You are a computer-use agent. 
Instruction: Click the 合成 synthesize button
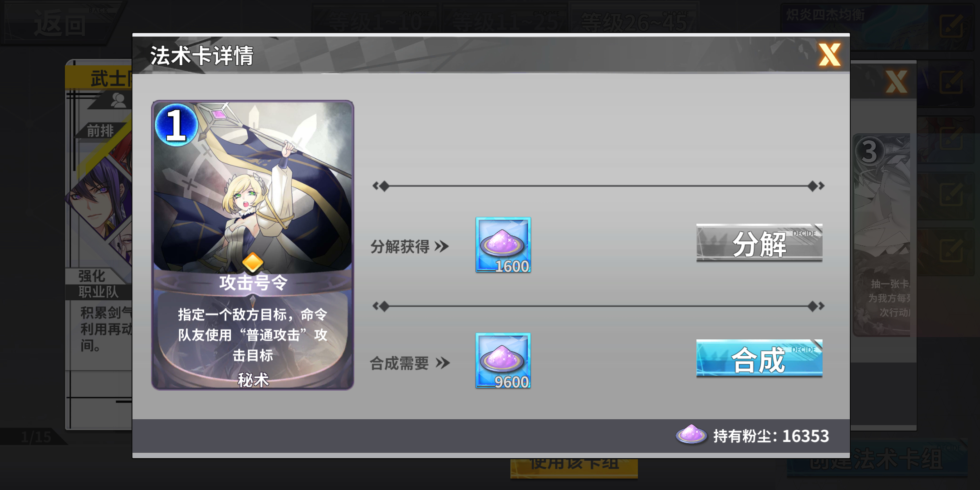point(759,358)
